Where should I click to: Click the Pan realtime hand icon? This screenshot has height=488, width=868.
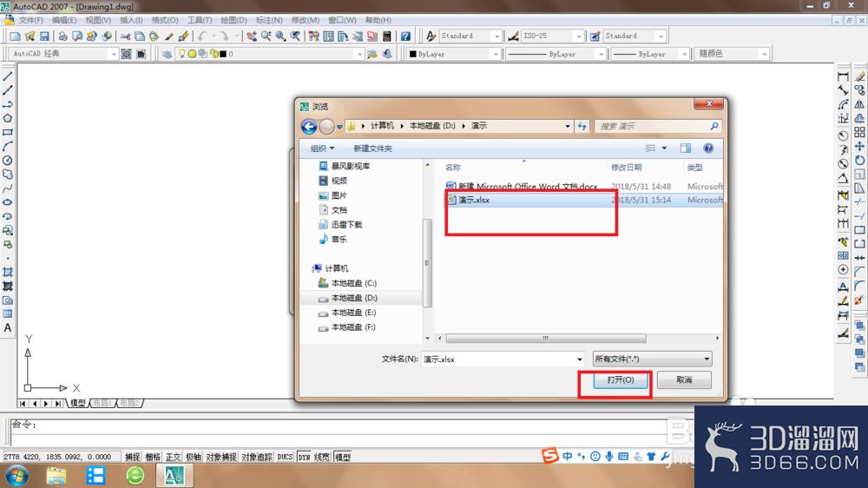pos(252,36)
